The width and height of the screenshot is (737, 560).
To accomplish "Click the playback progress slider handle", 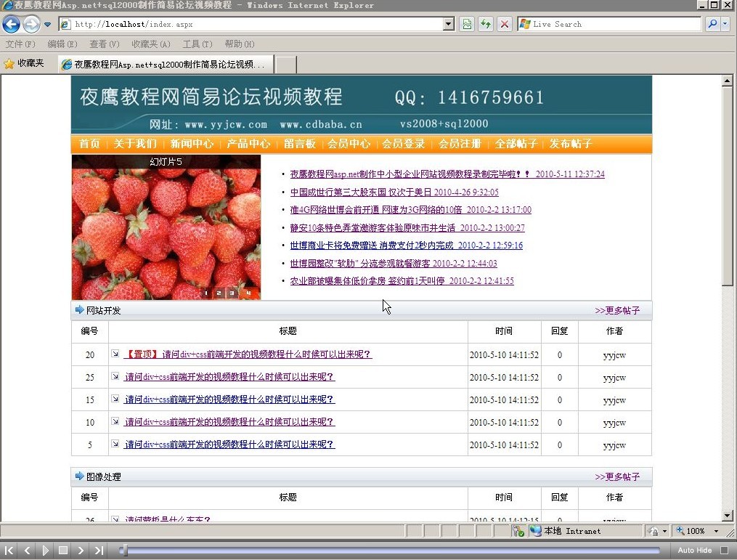I will coord(124,550).
